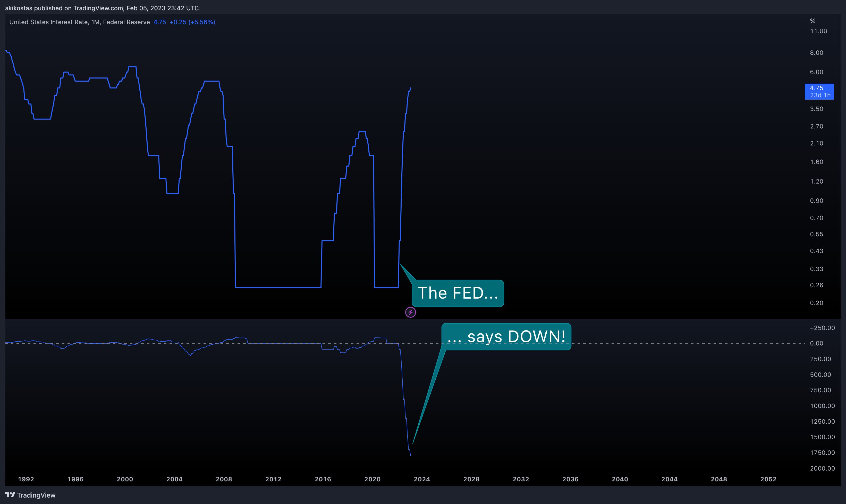This screenshot has height=504, width=846.
Task: Click the % unit label atop price scale
Action: [x=813, y=21]
